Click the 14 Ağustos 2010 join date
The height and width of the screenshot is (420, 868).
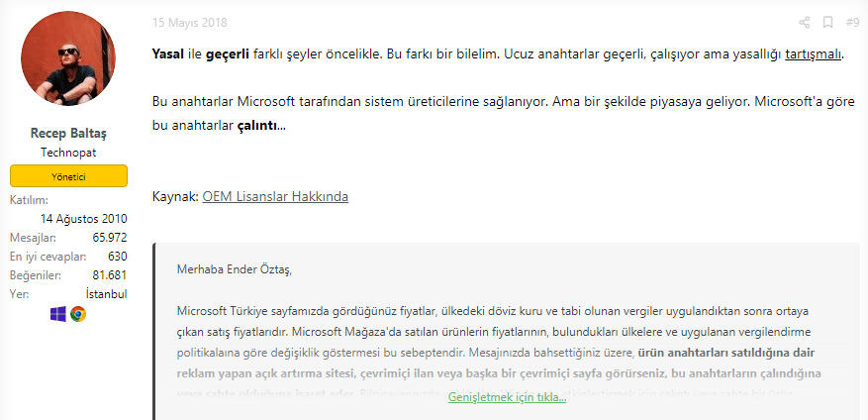84,219
